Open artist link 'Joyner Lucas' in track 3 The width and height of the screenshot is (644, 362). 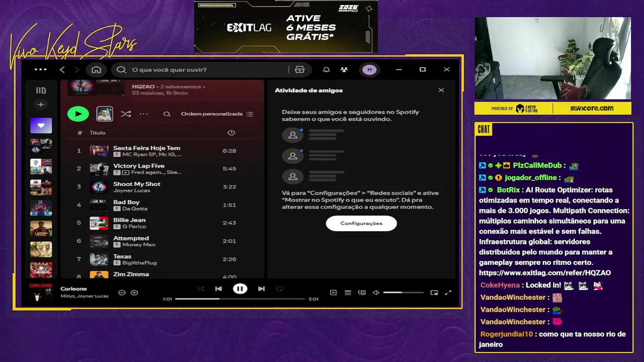131,191
